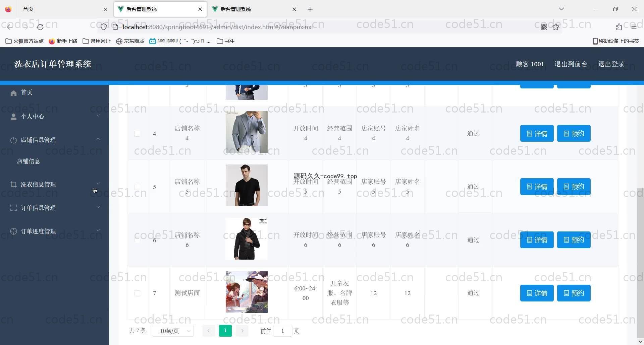This screenshot has width=644, height=345.
Task: Open 订单进度管理 sidebar menu
Action: point(54,231)
